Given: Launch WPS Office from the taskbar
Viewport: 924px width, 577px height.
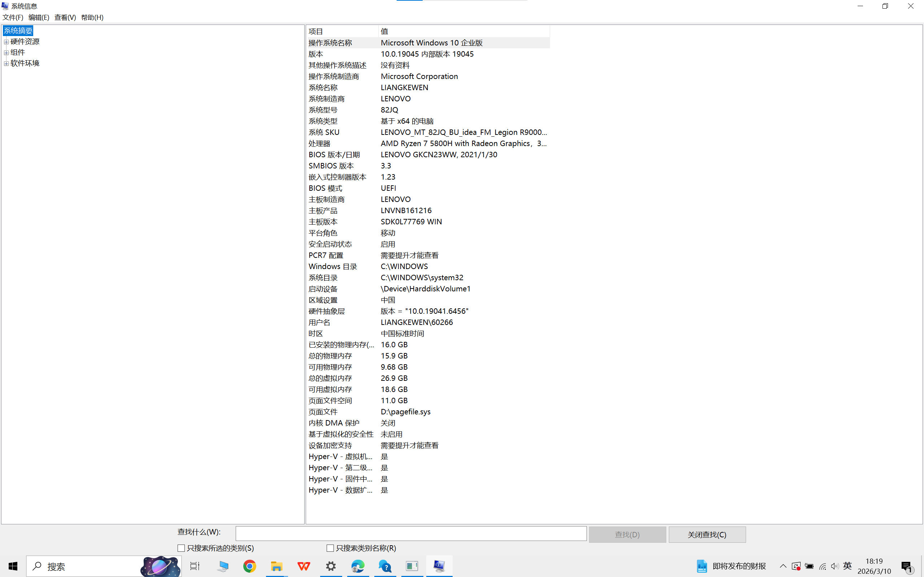Looking at the screenshot, I should (x=304, y=566).
